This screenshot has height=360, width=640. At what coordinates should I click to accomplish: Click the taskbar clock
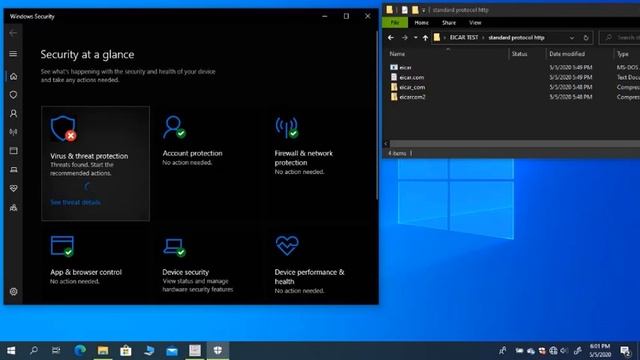pyautogui.click(x=600, y=351)
